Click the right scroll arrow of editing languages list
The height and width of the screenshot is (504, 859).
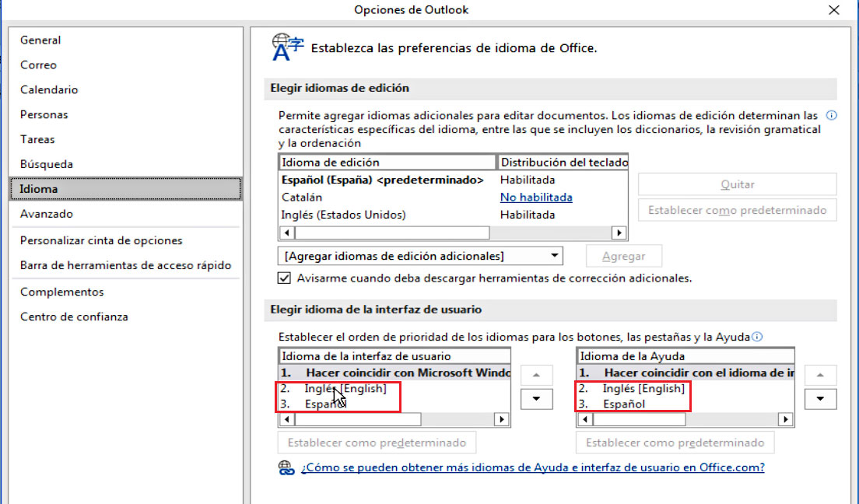pyautogui.click(x=619, y=232)
